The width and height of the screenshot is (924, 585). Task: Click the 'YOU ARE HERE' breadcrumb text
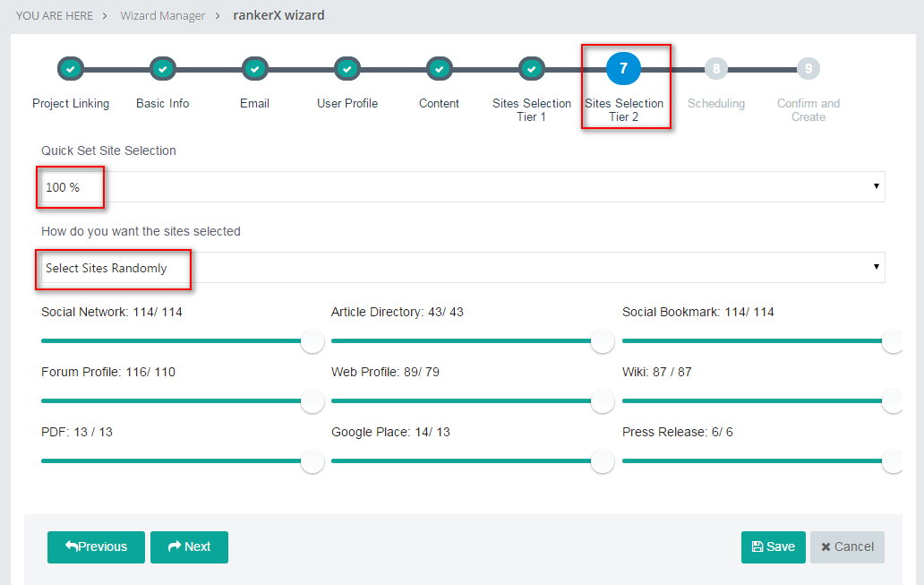(55, 16)
